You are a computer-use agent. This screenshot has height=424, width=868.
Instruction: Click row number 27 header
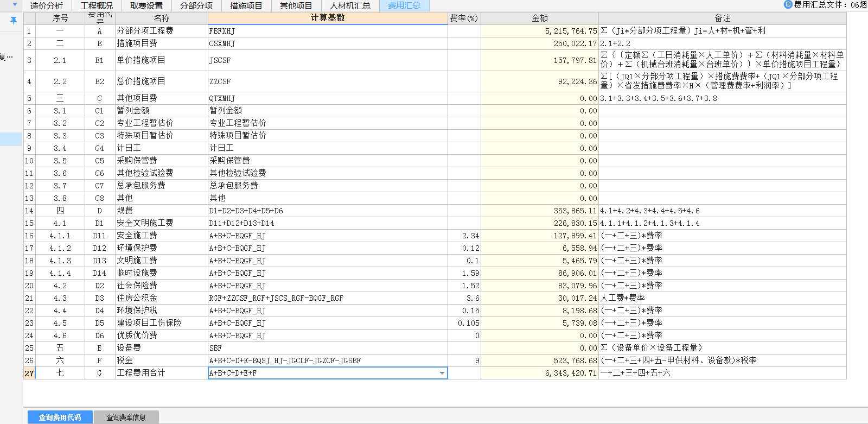coord(29,373)
